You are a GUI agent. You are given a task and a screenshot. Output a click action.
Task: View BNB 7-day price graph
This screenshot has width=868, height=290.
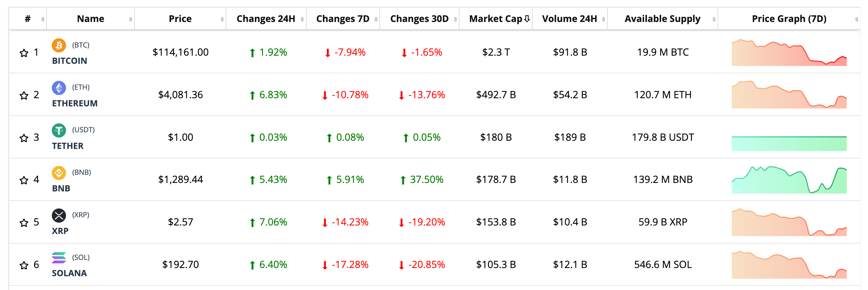[789, 180]
